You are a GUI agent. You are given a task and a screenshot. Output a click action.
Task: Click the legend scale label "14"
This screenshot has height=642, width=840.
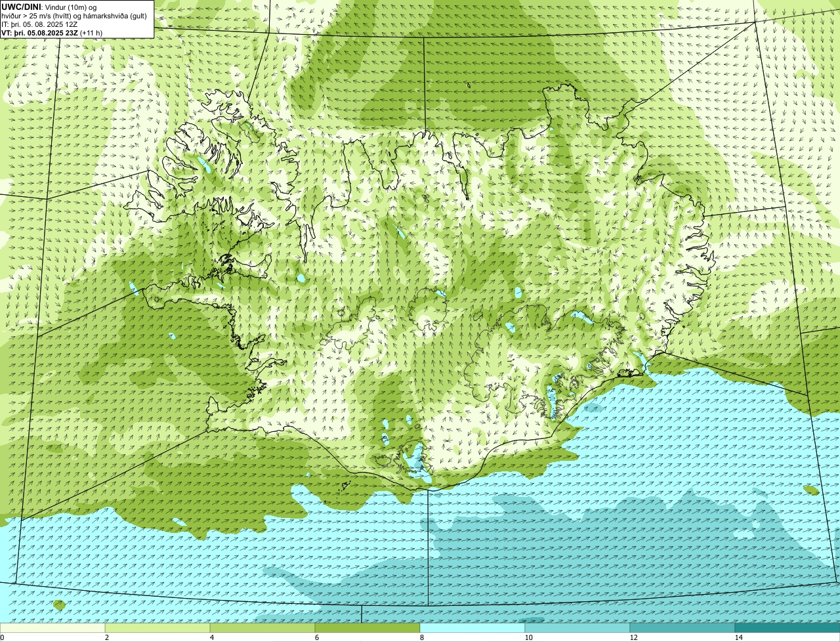pos(738,637)
